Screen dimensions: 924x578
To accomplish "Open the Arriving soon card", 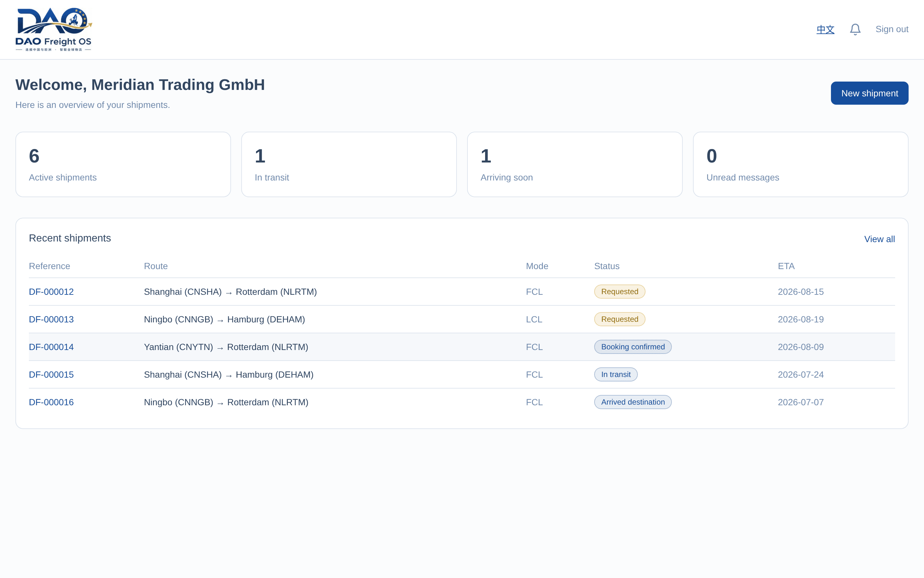I will coord(575,164).
